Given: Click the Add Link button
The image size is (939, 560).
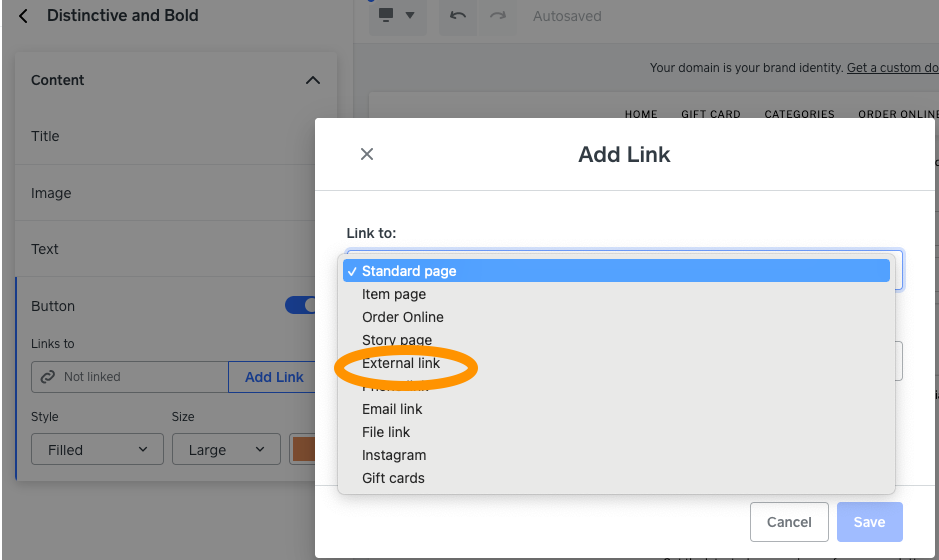Looking at the screenshot, I should pyautogui.click(x=273, y=377).
